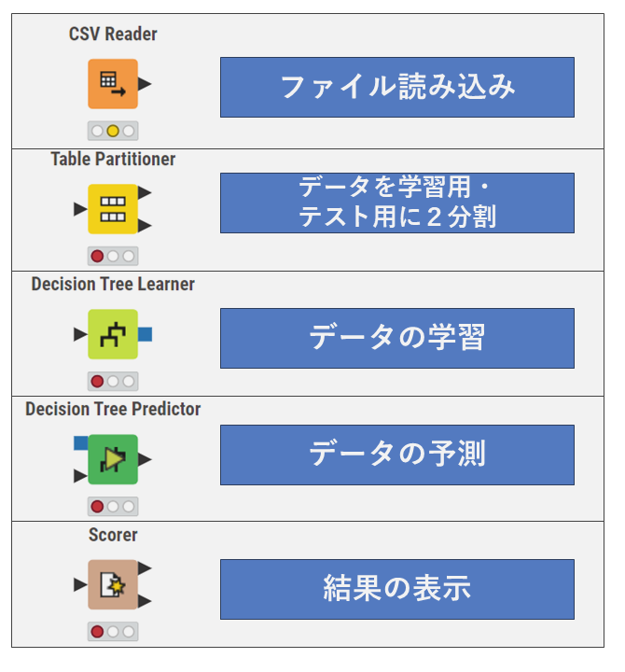
Task: Click the lower output port of Table Partitioner
Action: [145, 225]
